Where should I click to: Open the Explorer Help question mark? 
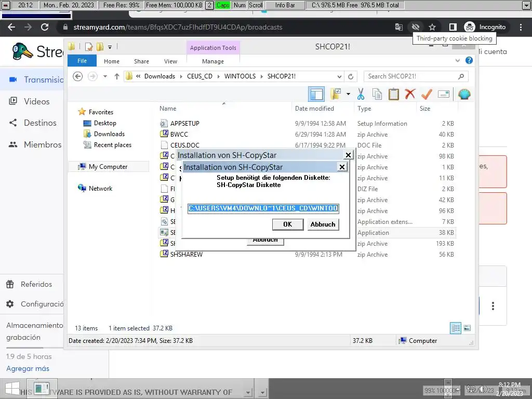(x=469, y=60)
